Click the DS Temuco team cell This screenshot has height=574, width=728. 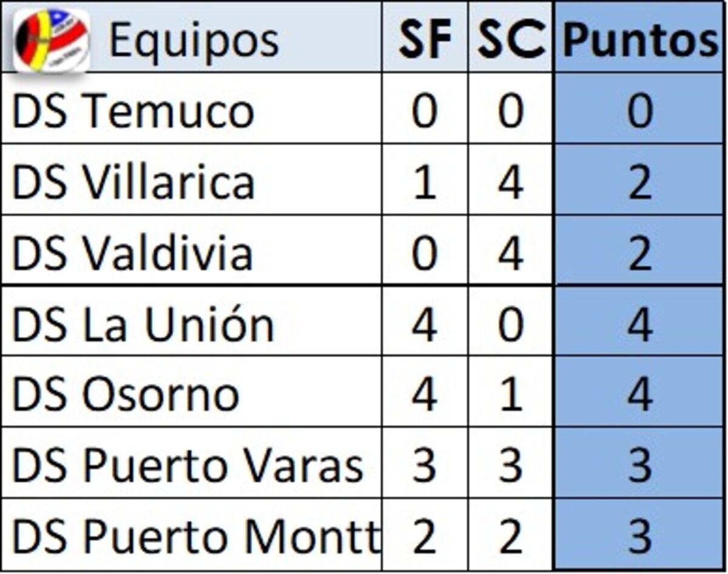point(192,109)
